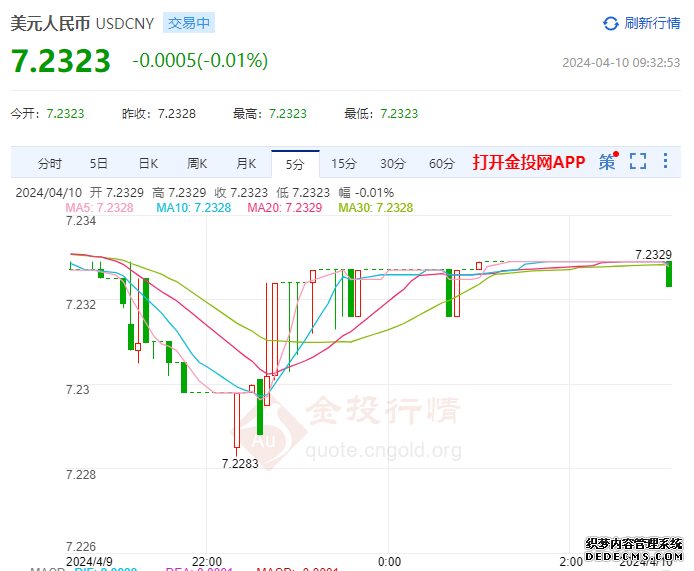Click the 22:00 time axis label
This screenshot has width=694, height=571.
(x=207, y=562)
